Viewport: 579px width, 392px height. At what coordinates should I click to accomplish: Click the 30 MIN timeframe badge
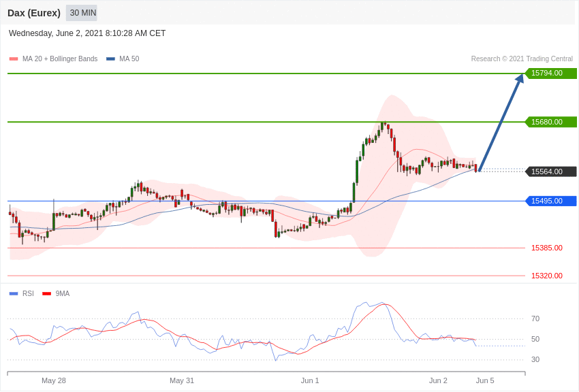[82, 13]
